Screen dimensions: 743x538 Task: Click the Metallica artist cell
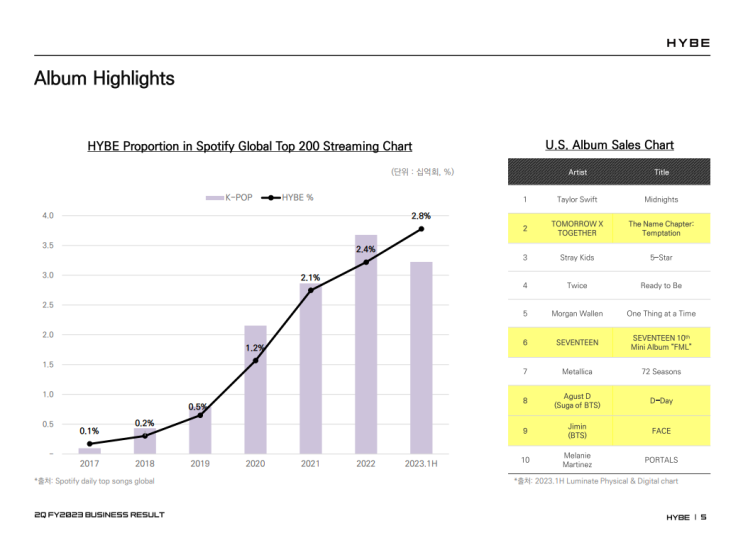click(577, 372)
